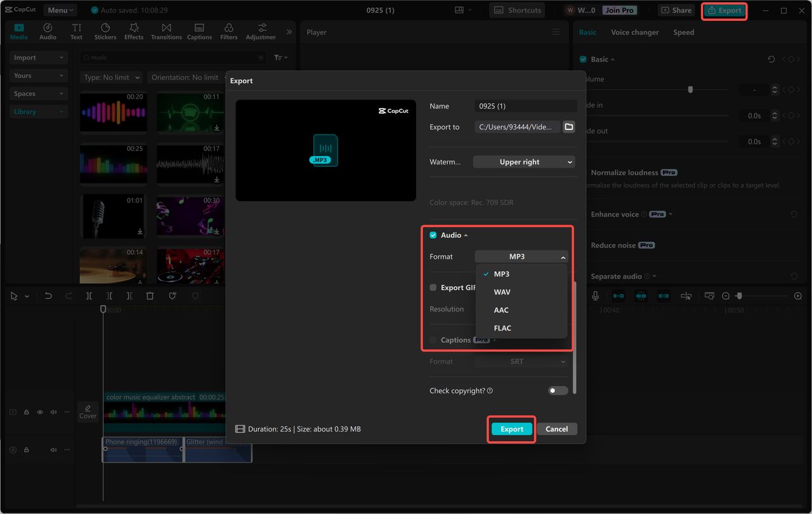812x514 pixels.
Task: Open the Watermark position dropdown
Action: tap(523, 162)
